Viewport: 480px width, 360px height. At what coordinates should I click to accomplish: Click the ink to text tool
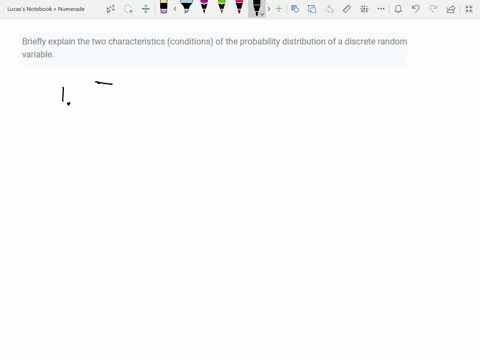point(312,9)
